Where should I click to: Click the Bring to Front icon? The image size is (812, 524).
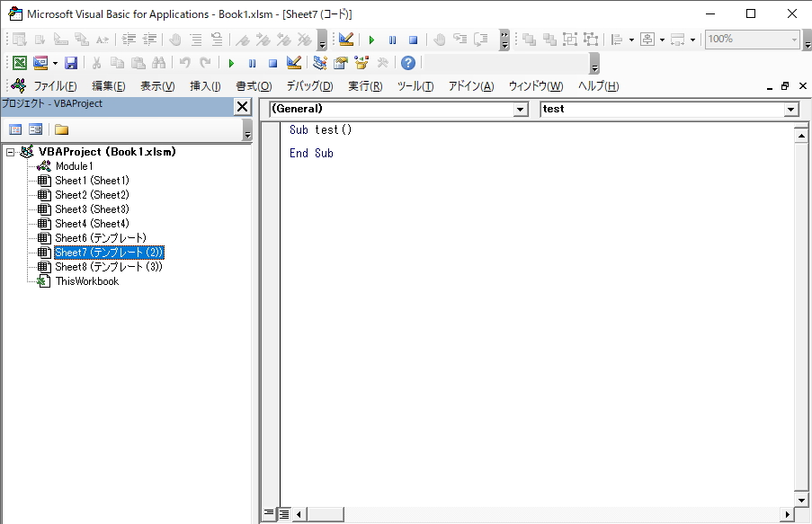pyautogui.click(x=529, y=40)
